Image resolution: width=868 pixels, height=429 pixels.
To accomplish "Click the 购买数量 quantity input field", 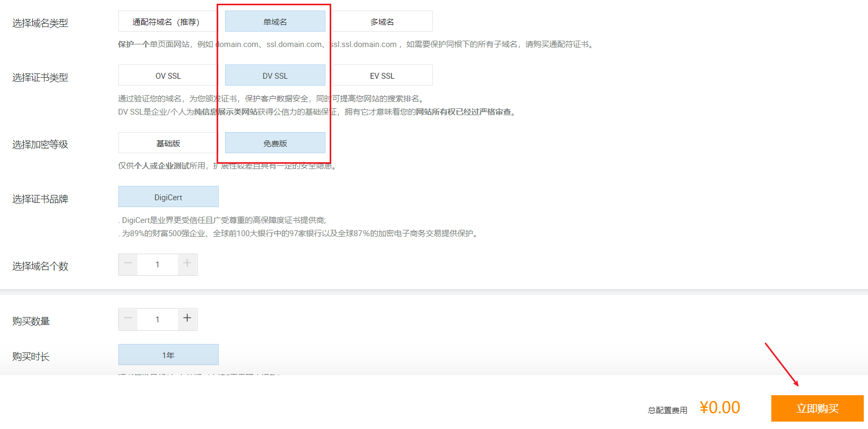I will (x=157, y=320).
